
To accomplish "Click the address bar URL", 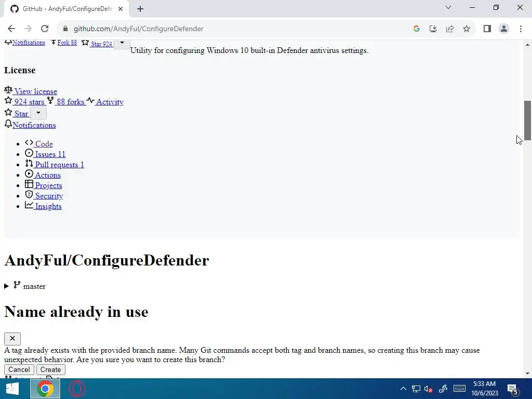I will 138,29.
